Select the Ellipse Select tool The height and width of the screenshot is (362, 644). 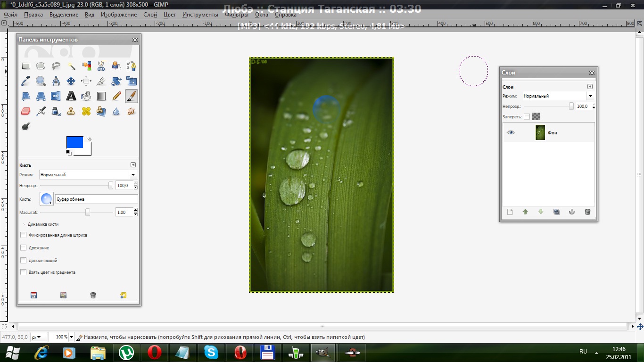tap(41, 66)
